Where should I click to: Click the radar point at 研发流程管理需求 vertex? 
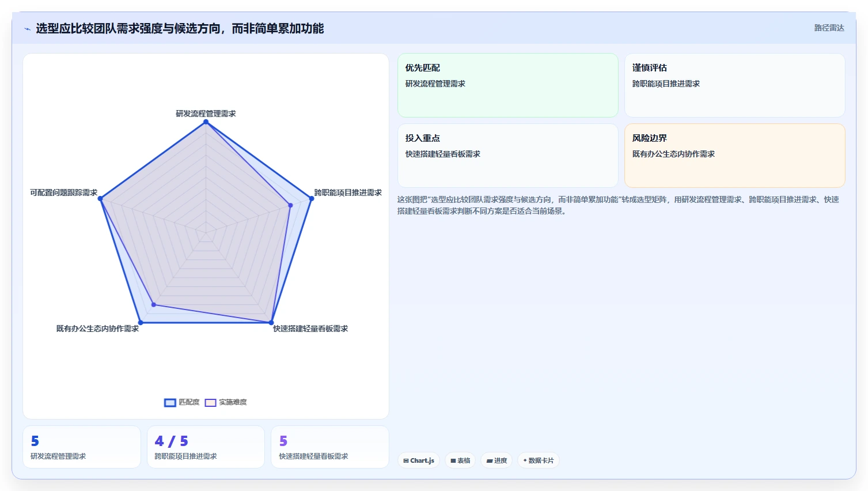206,122
